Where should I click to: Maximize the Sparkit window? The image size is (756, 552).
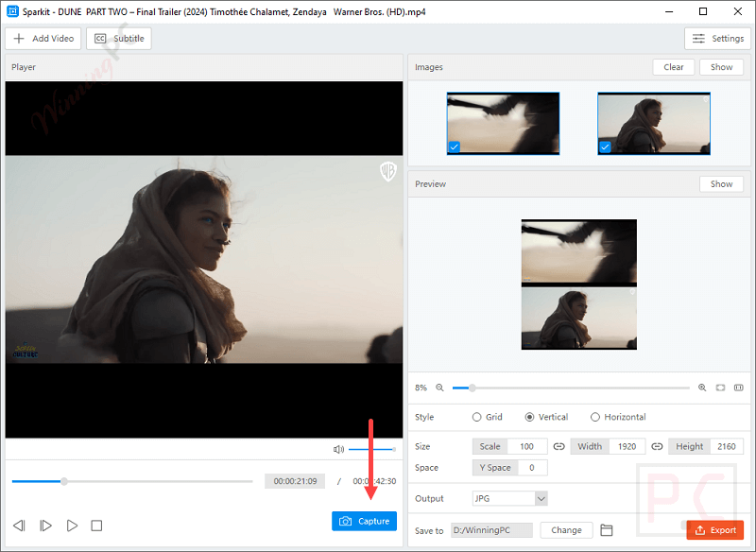pos(703,11)
